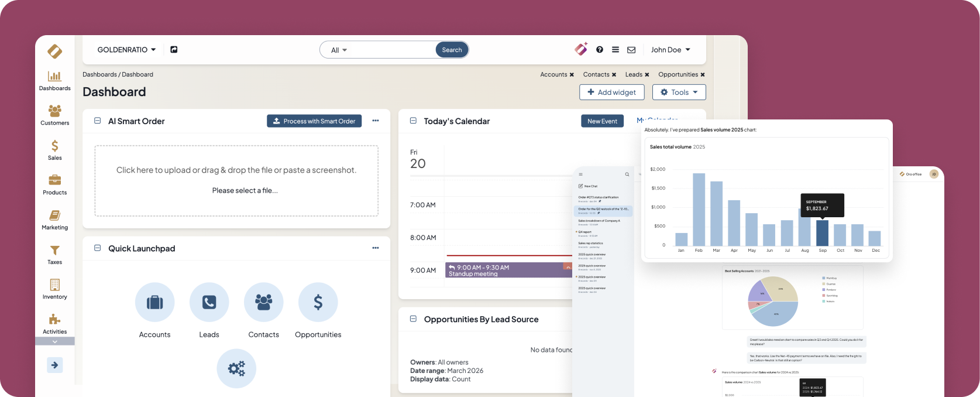This screenshot has height=397, width=980.
Task: Open the Tools dropdown button
Action: point(679,93)
